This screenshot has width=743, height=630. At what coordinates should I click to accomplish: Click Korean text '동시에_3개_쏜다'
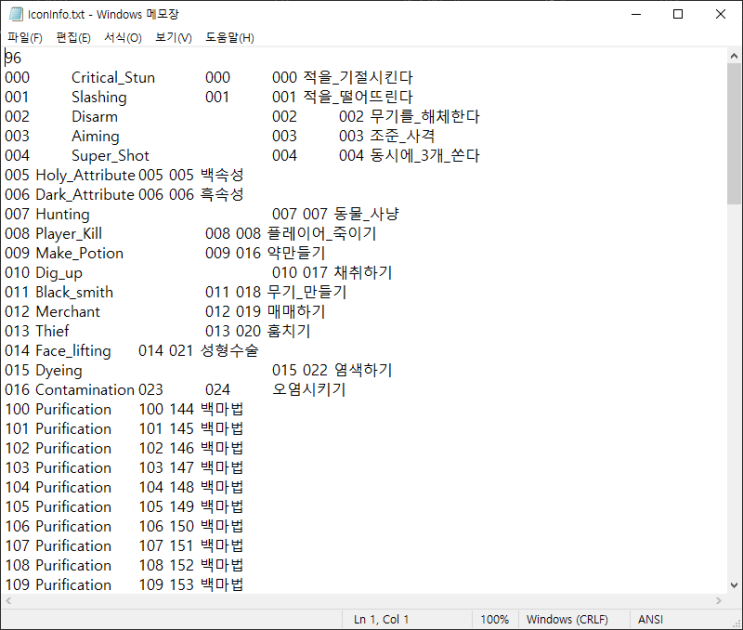tap(425, 155)
